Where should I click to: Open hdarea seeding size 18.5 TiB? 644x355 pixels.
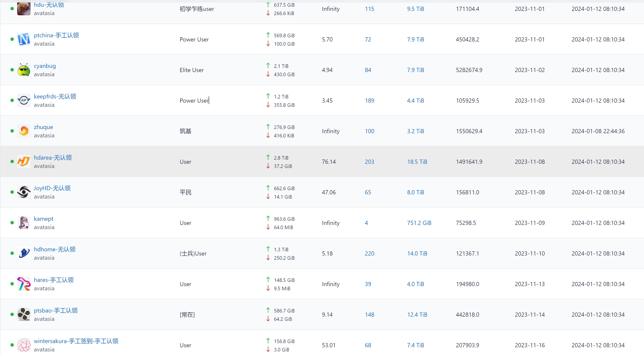417,162
